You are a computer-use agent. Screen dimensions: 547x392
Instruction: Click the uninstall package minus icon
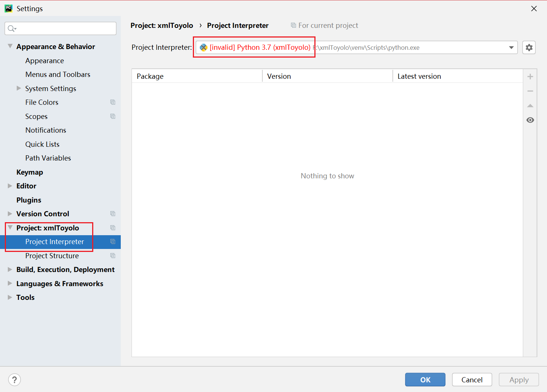tap(530, 91)
